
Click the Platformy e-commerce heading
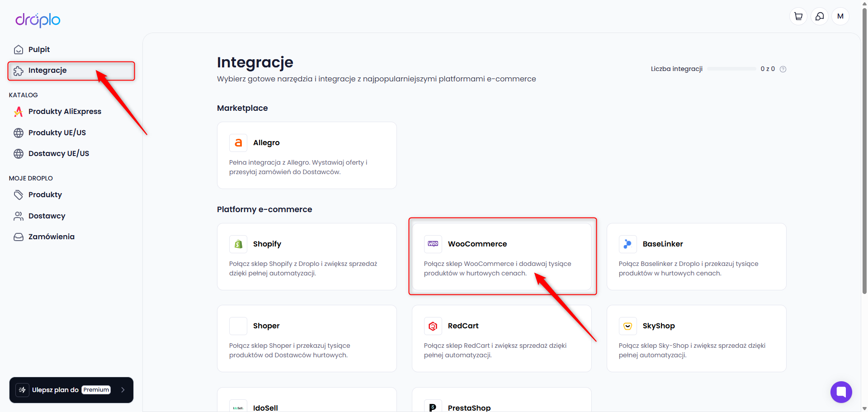click(x=264, y=209)
